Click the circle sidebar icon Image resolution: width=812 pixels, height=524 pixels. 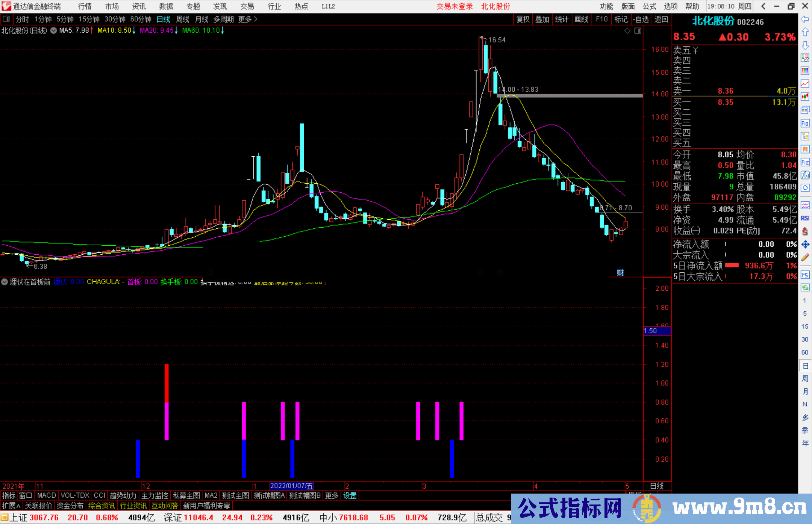(x=805, y=188)
